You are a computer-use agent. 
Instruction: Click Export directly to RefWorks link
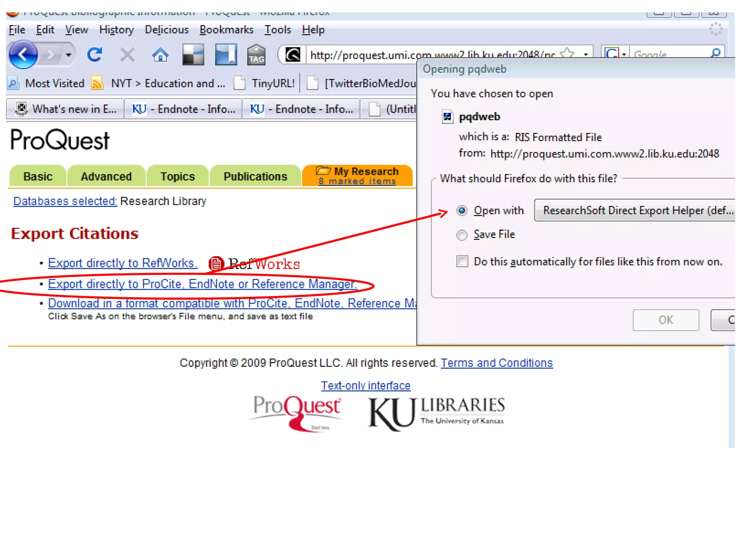123,263
